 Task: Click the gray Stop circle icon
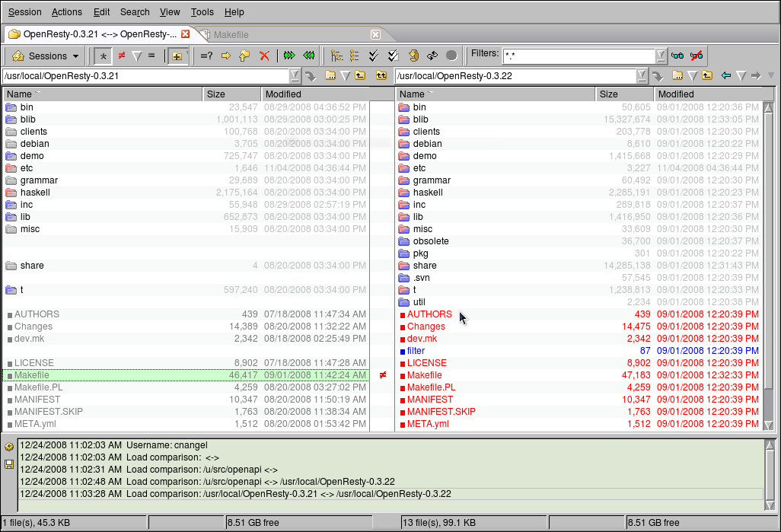451,56
